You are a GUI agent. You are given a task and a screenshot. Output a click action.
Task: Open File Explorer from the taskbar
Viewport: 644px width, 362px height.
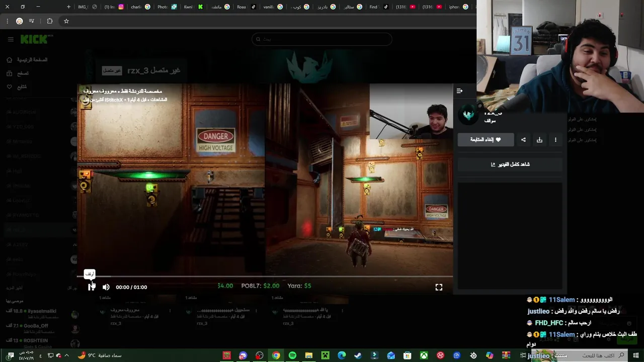click(x=309, y=355)
